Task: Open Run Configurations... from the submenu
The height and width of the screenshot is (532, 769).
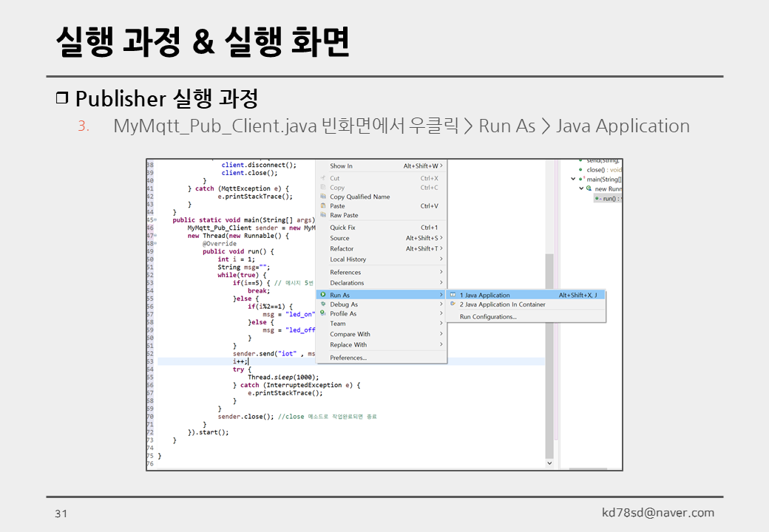Action: 526,316
